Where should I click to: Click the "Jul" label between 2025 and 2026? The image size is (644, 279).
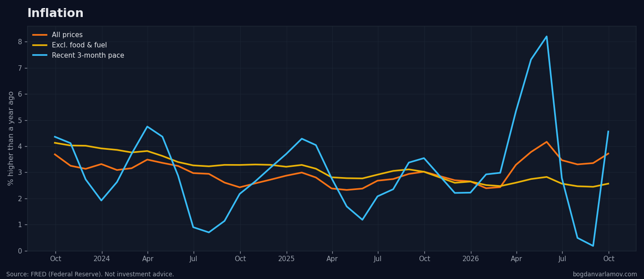tap(378, 259)
